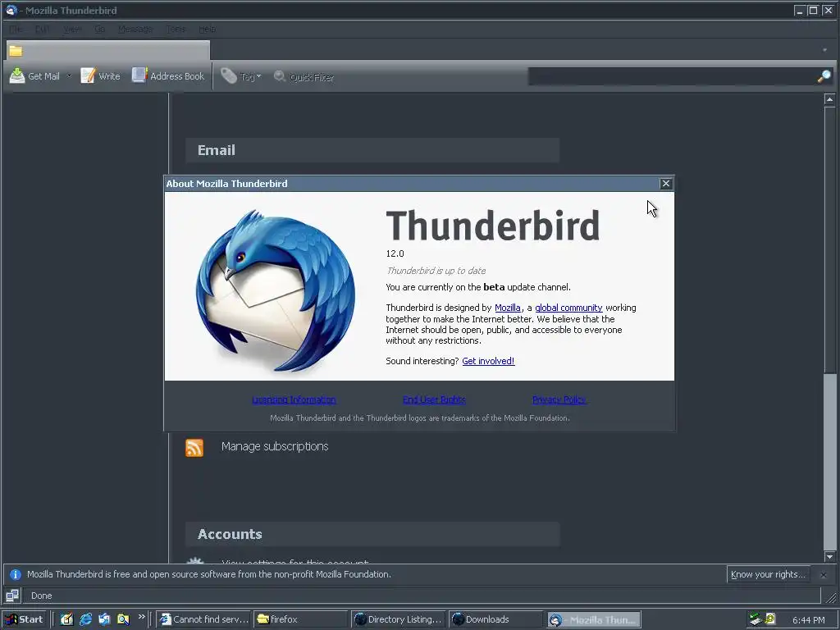Viewport: 840px width, 630px height.
Task: Click the version number 12.0
Action: point(395,253)
